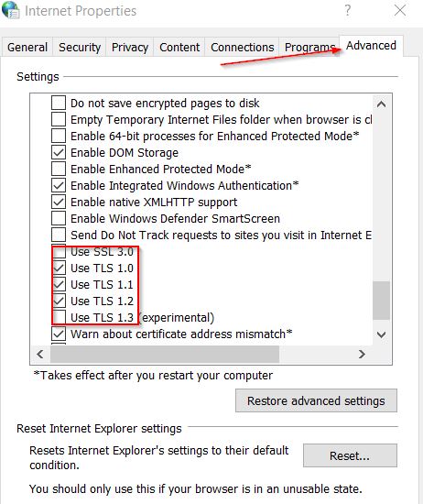Toggle Enable Windows Defender SmartScreen checkbox
423x504 pixels.
[x=59, y=219]
